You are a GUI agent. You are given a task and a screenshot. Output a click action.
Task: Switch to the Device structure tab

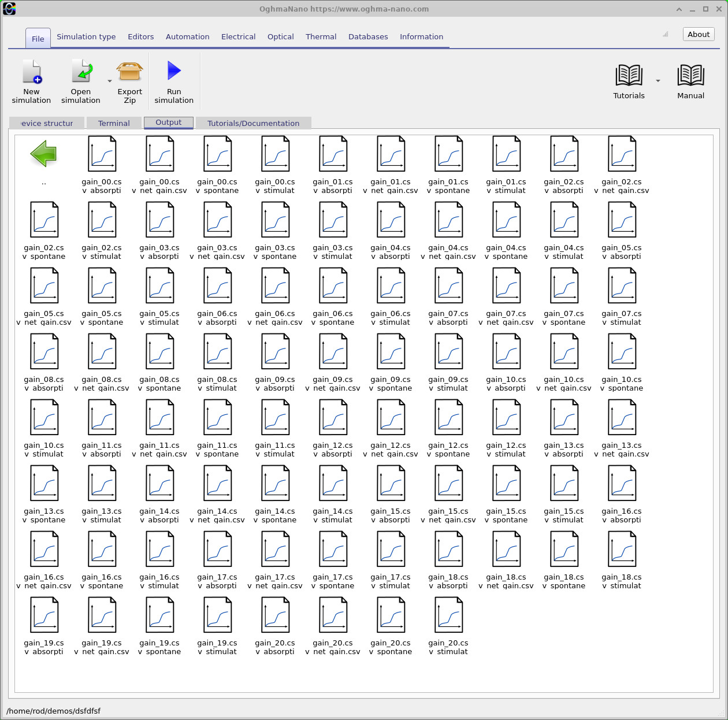47,123
